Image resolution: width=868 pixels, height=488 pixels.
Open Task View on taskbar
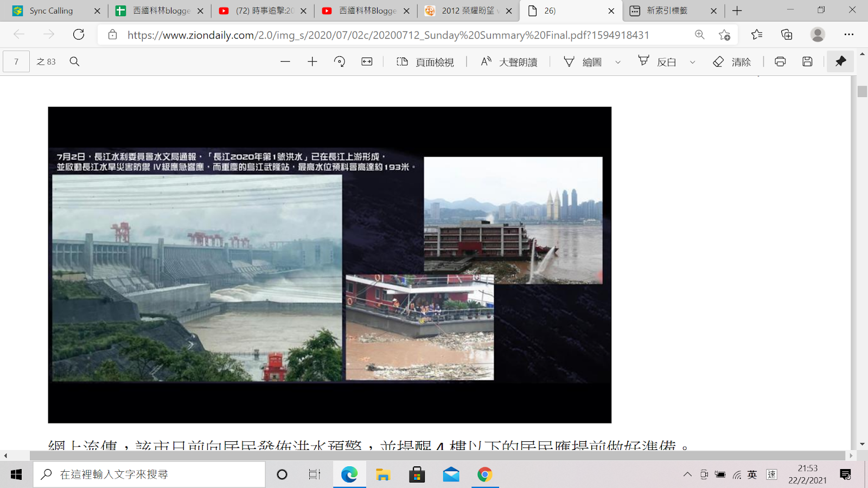pyautogui.click(x=315, y=475)
